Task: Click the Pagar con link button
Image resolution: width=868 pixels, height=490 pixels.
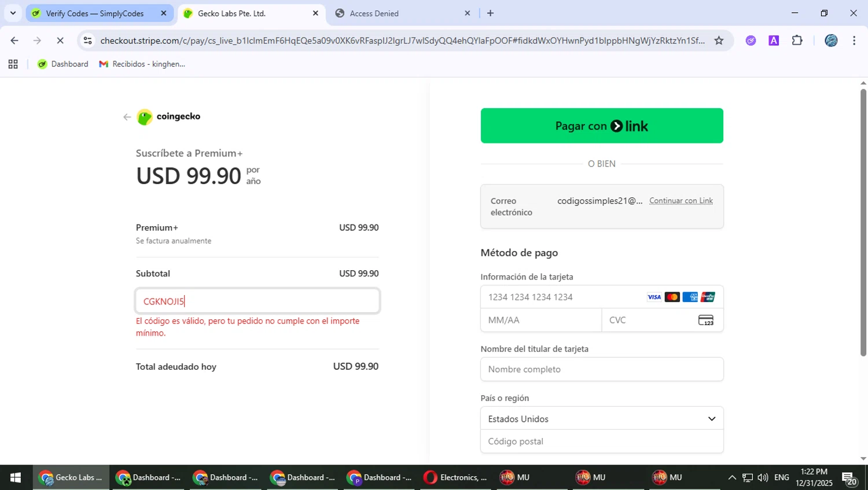Action: (x=602, y=126)
